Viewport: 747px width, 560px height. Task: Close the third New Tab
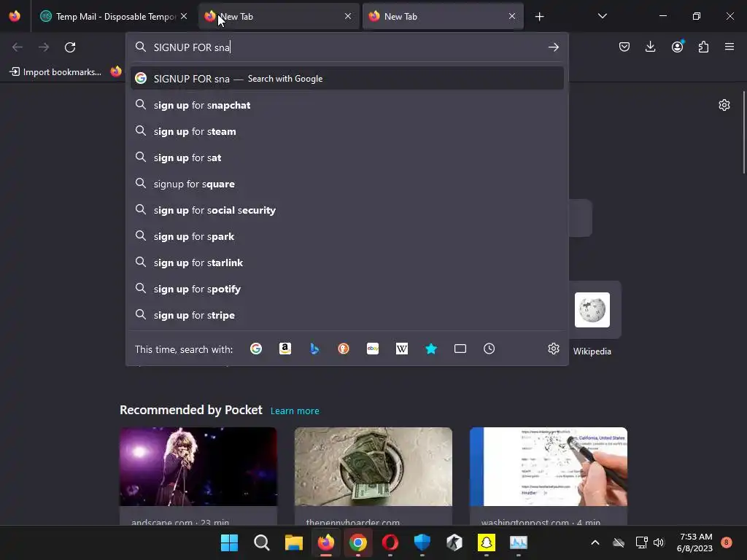pos(512,16)
